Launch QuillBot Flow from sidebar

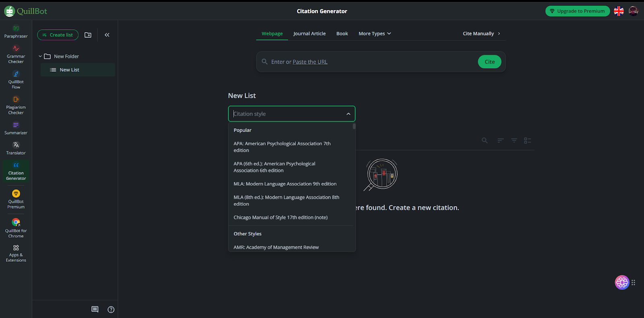click(x=16, y=80)
